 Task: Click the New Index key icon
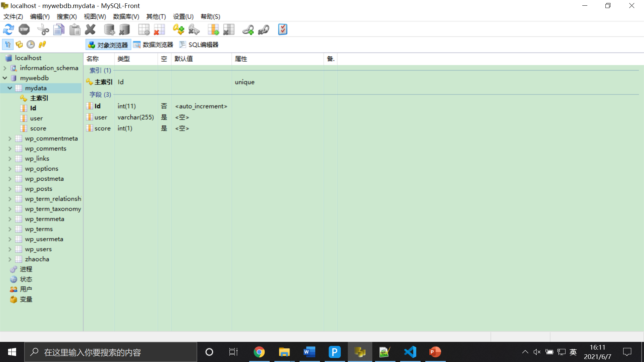(x=178, y=29)
